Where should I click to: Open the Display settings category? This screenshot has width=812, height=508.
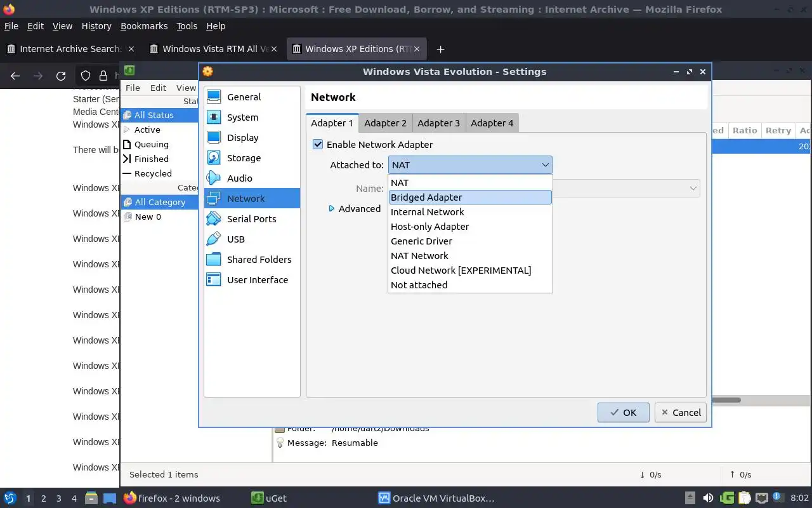252,138
